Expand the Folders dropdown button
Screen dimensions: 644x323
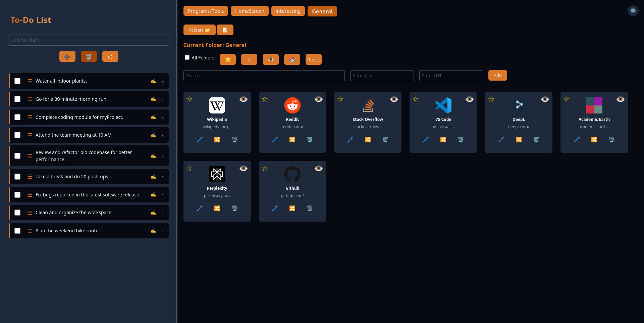[x=199, y=30]
